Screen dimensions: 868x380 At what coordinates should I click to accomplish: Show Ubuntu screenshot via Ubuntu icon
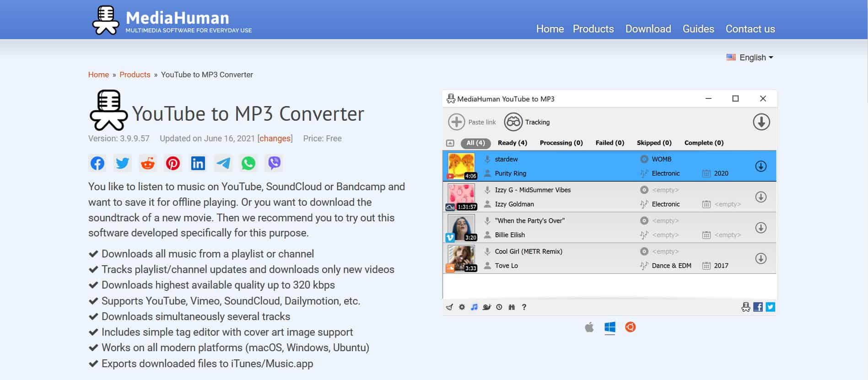pos(631,327)
